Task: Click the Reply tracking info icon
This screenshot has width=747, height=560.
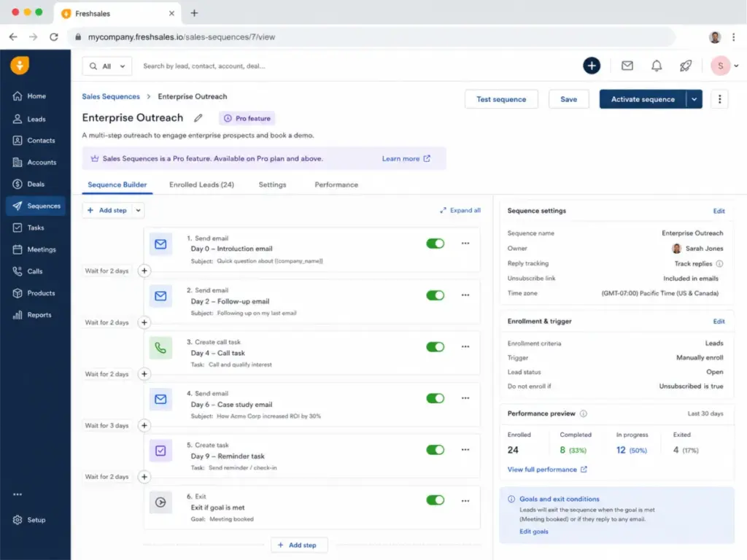Action: point(719,264)
